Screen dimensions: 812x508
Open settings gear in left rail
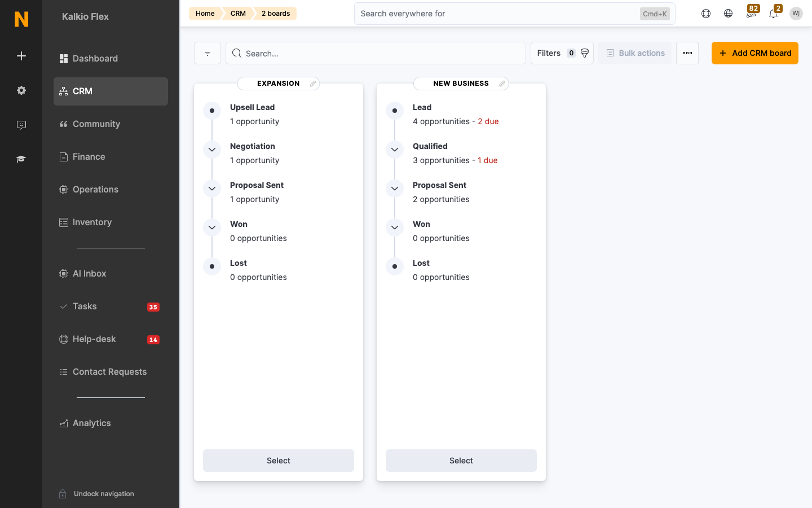pos(21,90)
